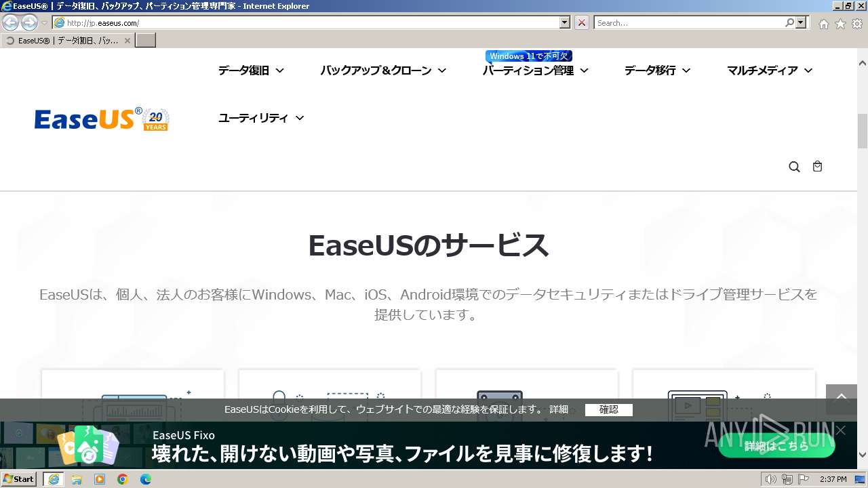Image resolution: width=868 pixels, height=488 pixels.
Task: Go forward with the browser Forward arrow
Action: [x=29, y=23]
